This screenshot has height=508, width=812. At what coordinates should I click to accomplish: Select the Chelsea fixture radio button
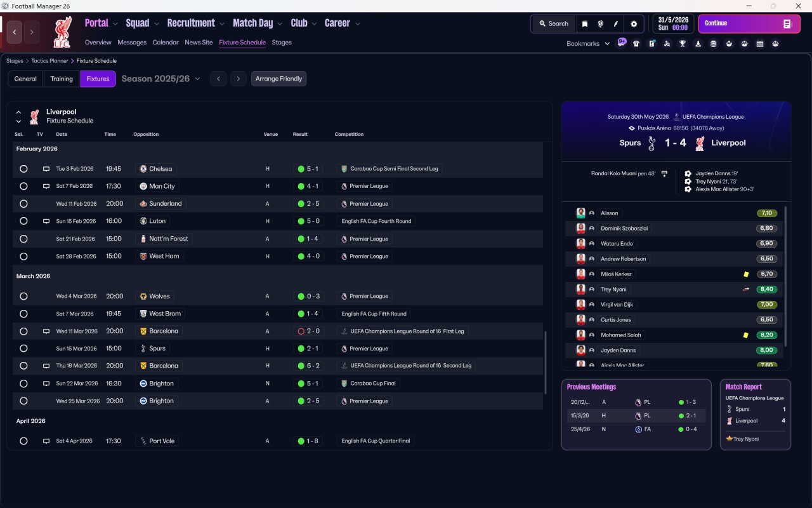[x=23, y=169]
